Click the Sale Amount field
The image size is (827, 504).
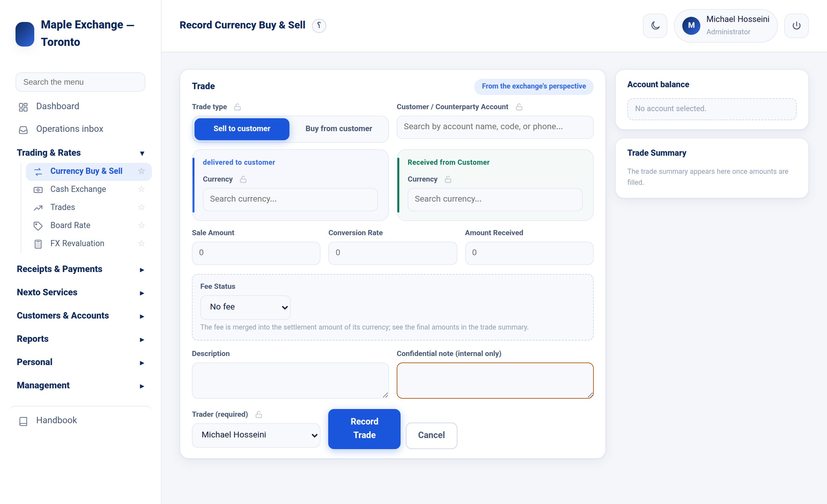(256, 253)
